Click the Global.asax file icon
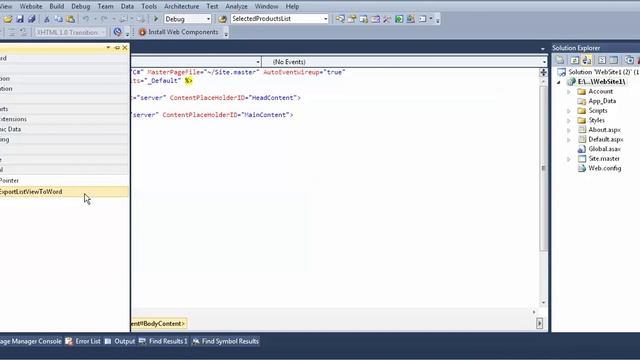 (582, 149)
